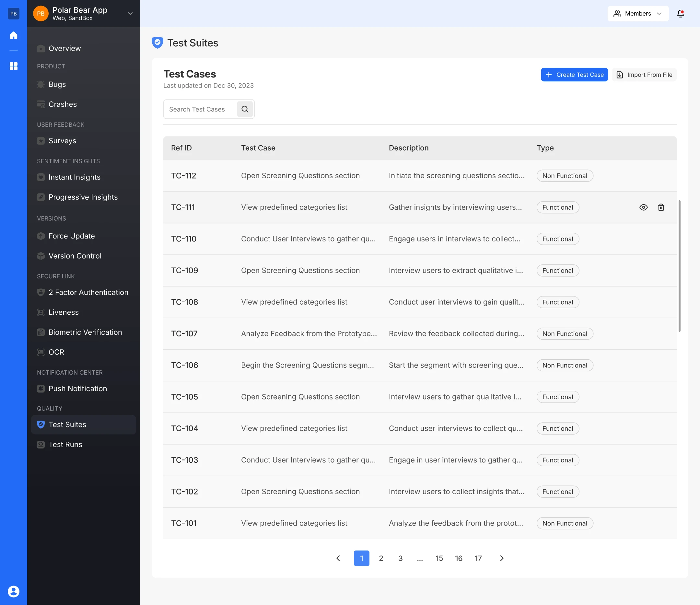Open the dashboard grid icon

click(14, 66)
